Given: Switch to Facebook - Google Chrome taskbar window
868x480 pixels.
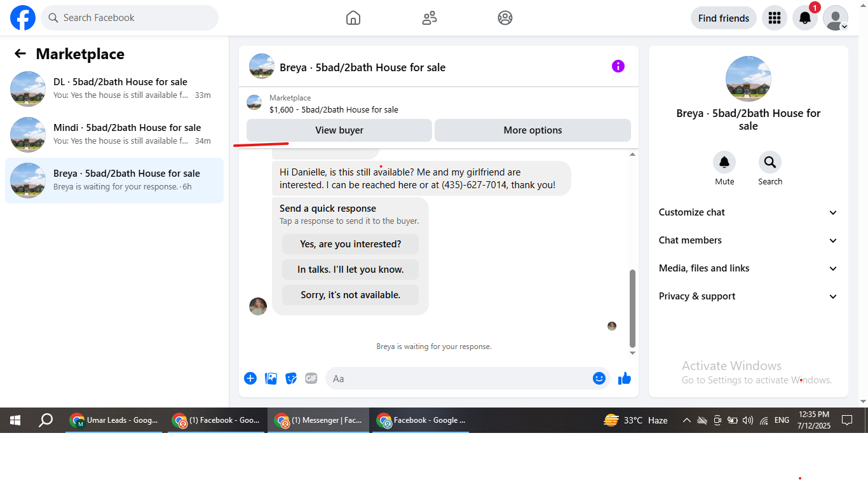Looking at the screenshot, I should coord(421,420).
